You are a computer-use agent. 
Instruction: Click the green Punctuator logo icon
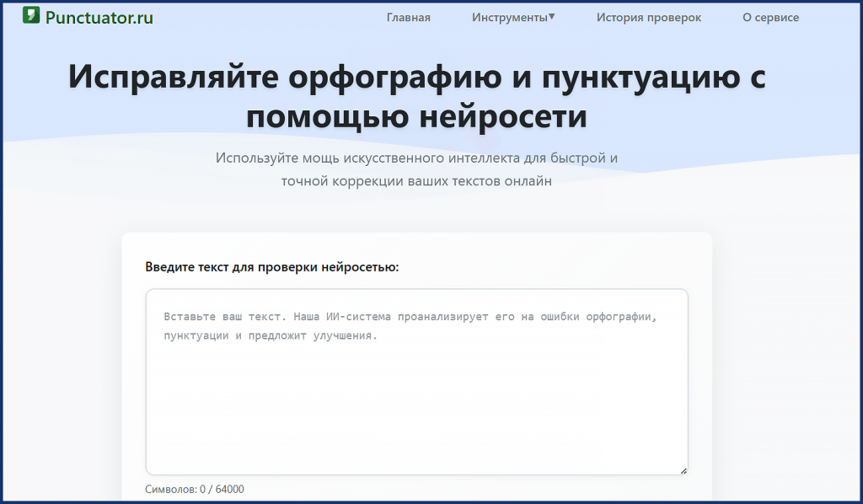(x=31, y=15)
